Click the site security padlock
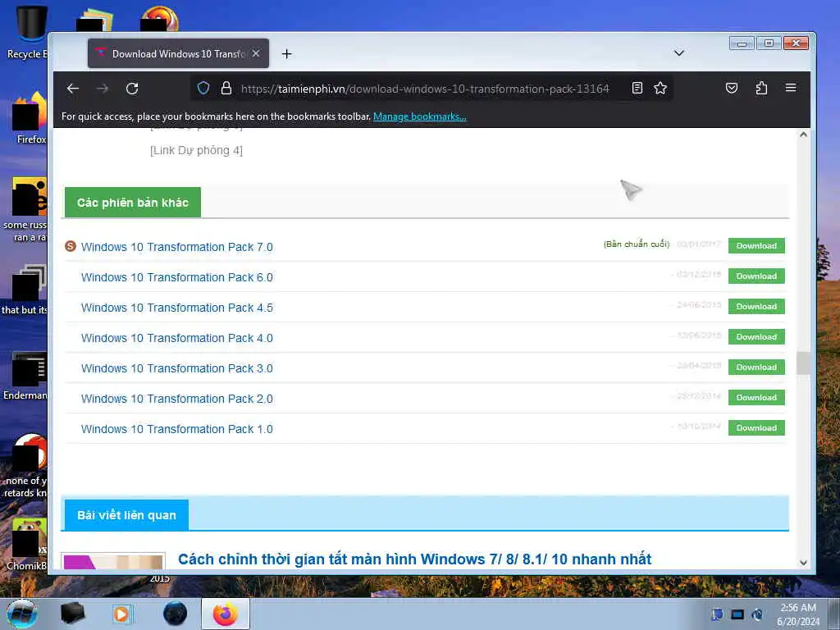This screenshot has height=630, width=840. tap(226, 88)
